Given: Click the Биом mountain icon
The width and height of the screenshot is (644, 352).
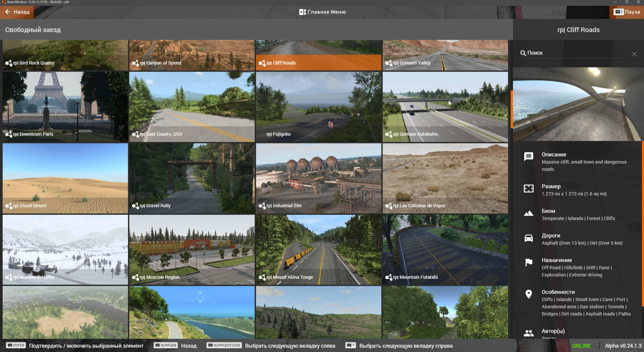Looking at the screenshot, I should click(x=528, y=213).
